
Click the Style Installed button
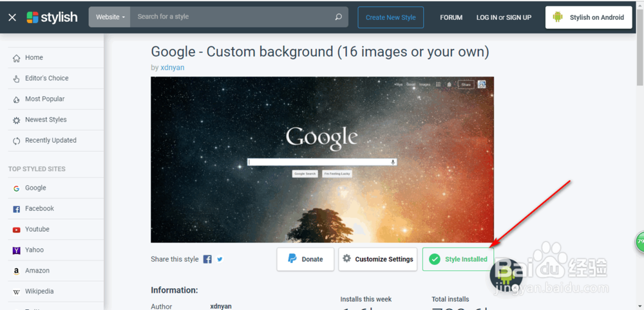pyautogui.click(x=459, y=259)
